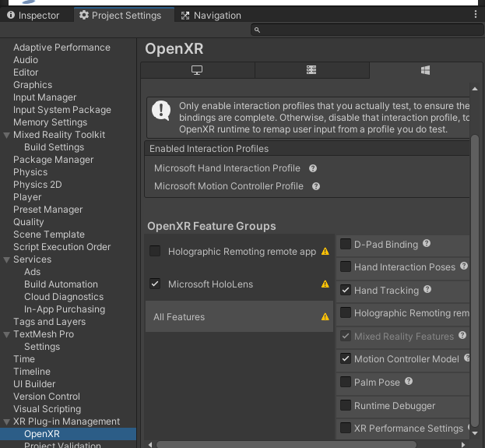The height and width of the screenshot is (448, 485).
Task: Open Script Execution Order settings
Action: pyautogui.click(x=62, y=247)
